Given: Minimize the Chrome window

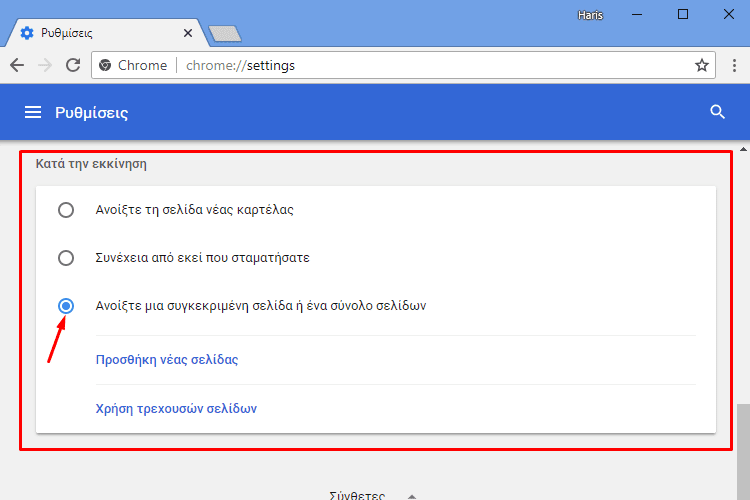Looking at the screenshot, I should [x=637, y=14].
